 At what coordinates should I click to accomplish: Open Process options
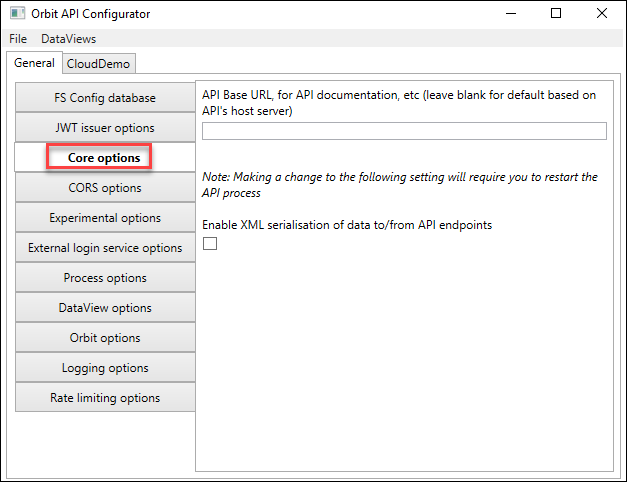pos(105,278)
